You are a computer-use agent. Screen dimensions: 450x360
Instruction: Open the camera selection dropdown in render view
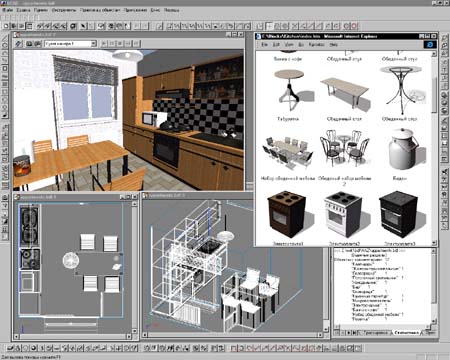94,43
